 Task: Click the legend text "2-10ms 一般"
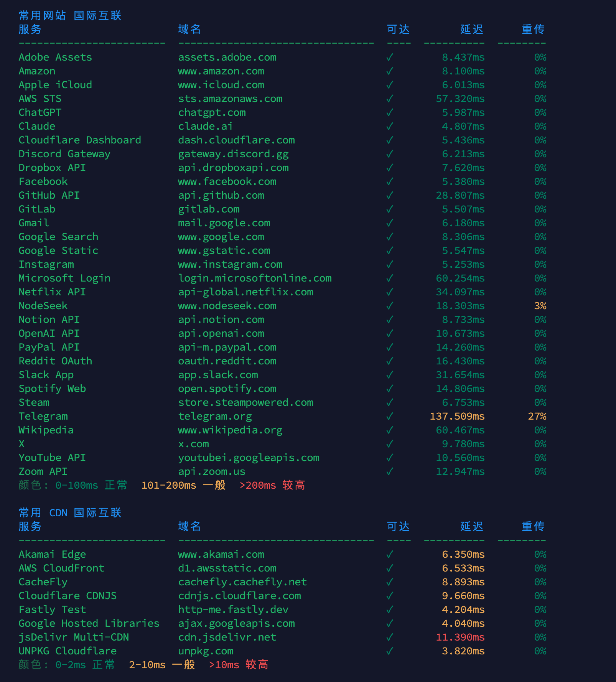point(162,665)
